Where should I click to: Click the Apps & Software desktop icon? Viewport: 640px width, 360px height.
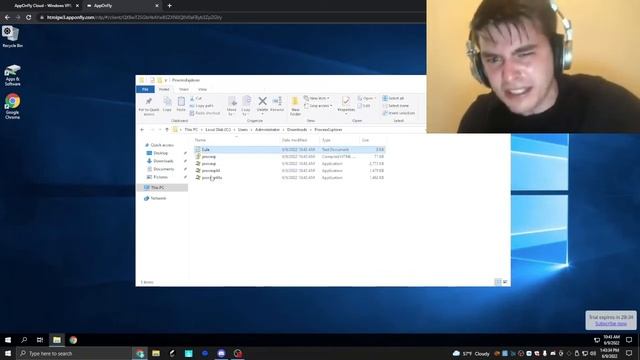(x=13, y=76)
